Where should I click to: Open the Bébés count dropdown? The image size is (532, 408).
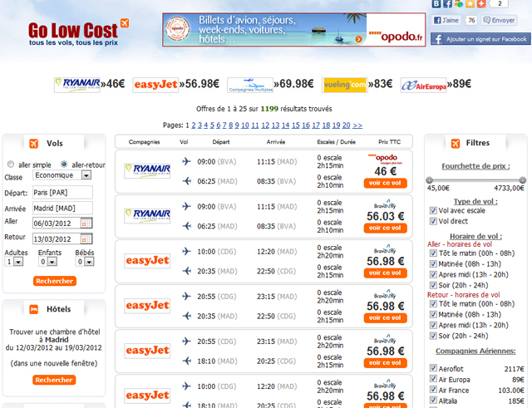tap(85, 262)
